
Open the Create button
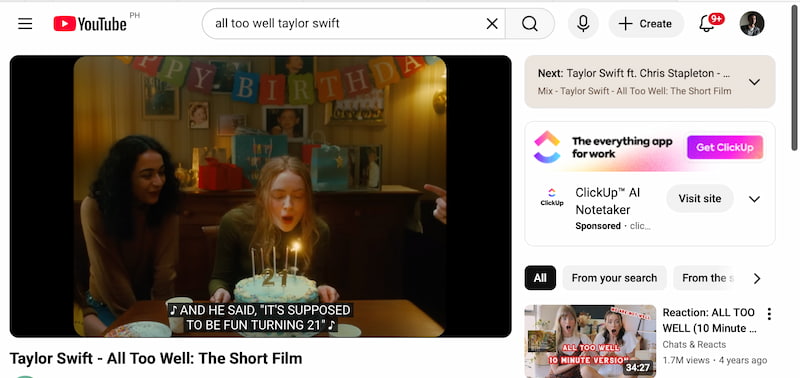click(x=646, y=23)
